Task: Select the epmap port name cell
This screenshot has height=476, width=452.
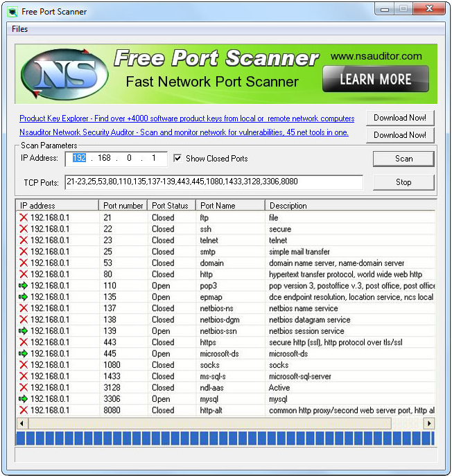Action: (211, 297)
